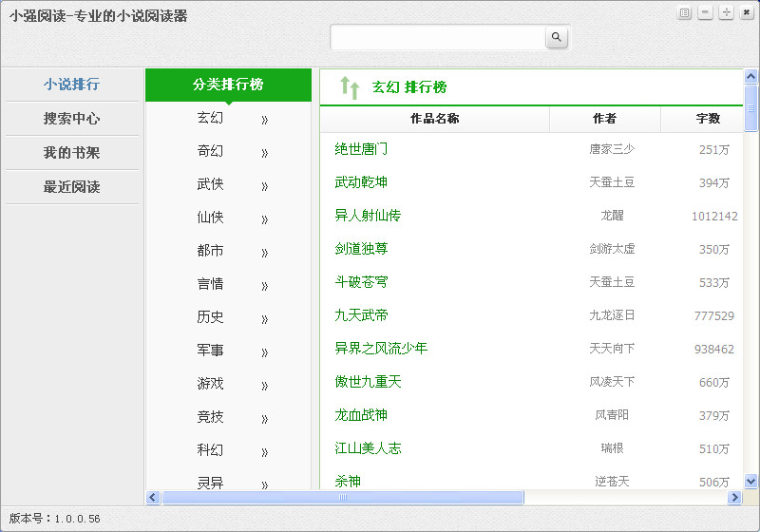
Task: Open the novel 绝世唐门
Action: coord(361,149)
